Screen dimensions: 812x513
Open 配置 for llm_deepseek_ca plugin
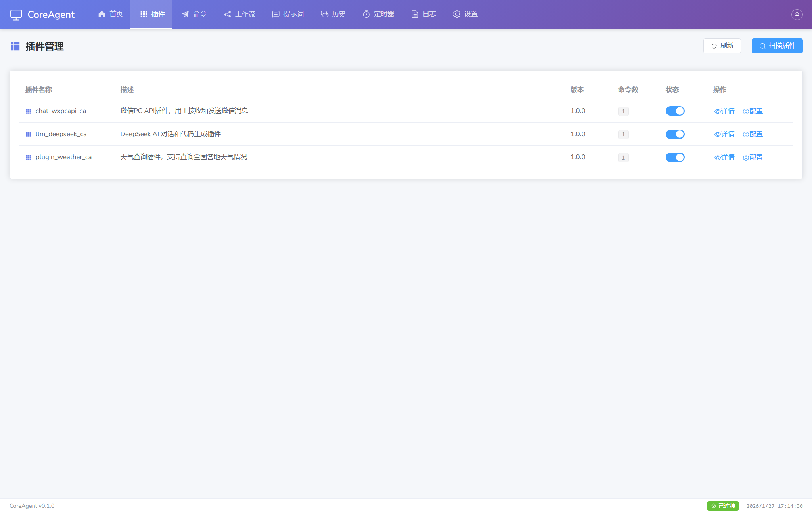753,134
